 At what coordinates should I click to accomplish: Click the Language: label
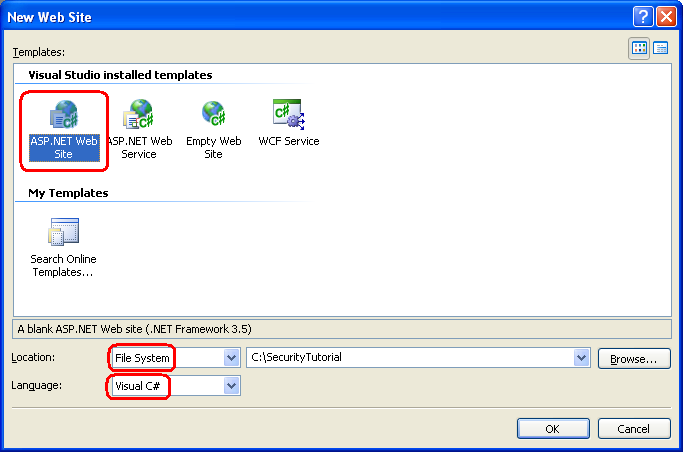(37, 385)
